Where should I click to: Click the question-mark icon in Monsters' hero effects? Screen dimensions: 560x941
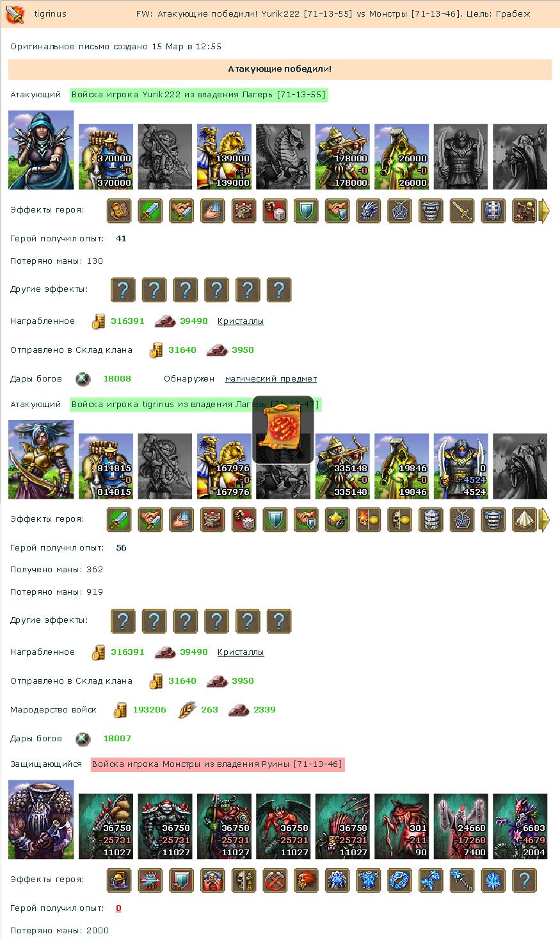524,880
